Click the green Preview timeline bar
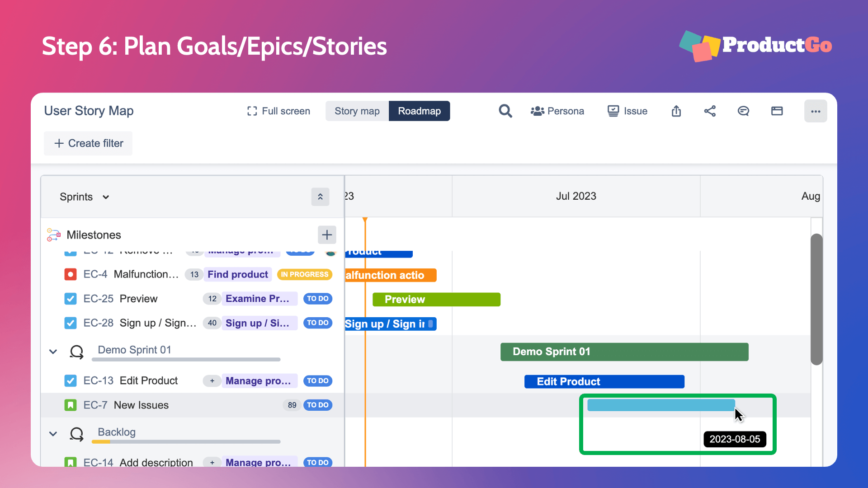Image resolution: width=868 pixels, height=488 pixels. 436,300
